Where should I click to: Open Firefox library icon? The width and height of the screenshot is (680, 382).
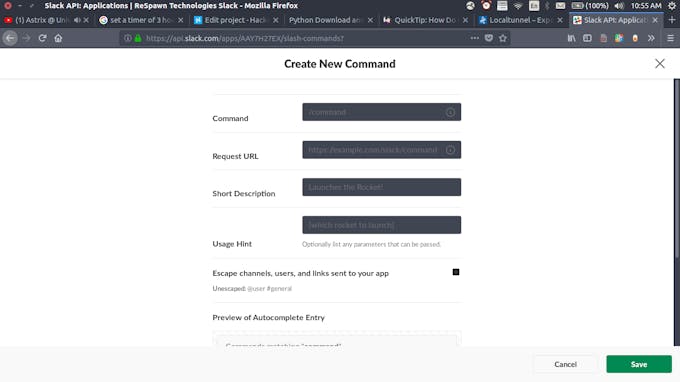tap(572, 38)
